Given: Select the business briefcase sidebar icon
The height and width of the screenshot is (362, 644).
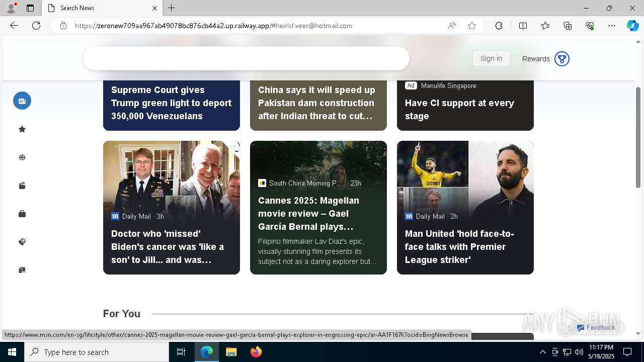Looking at the screenshot, I should tap(22, 214).
